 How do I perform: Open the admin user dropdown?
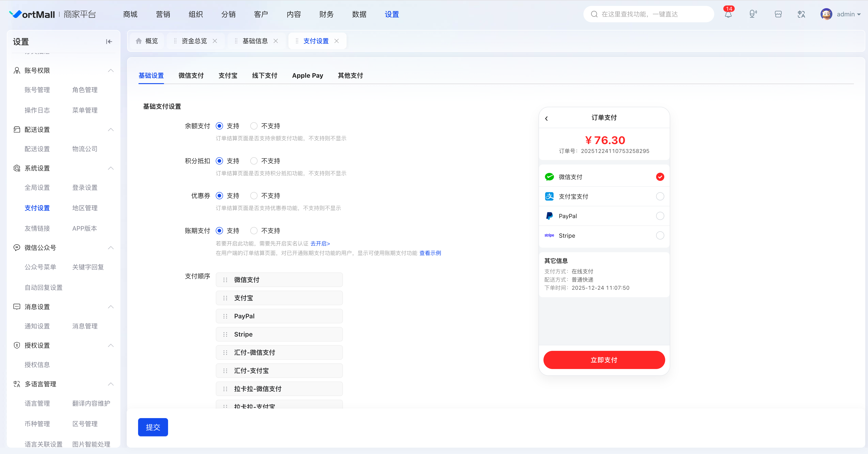(848, 14)
